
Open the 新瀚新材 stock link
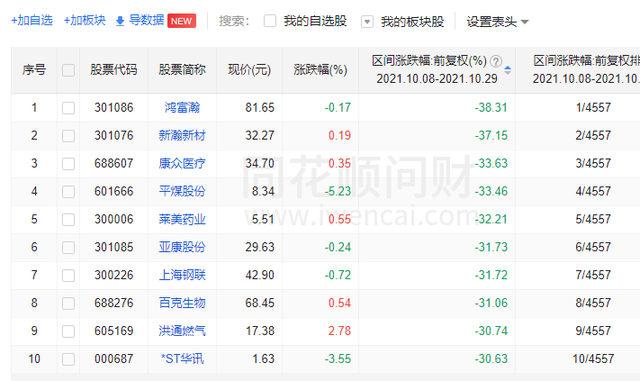tap(182, 135)
